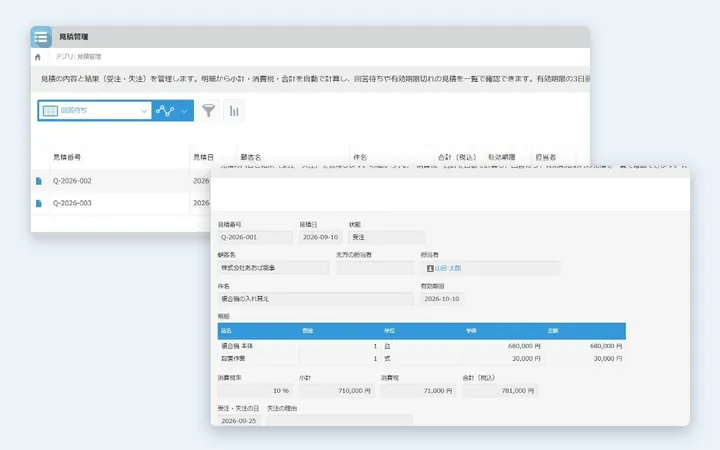Image resolution: width=720 pixels, height=450 pixels.
Task: Click the アプリ: 見積管理 breadcrumb link
Action: coord(78,56)
